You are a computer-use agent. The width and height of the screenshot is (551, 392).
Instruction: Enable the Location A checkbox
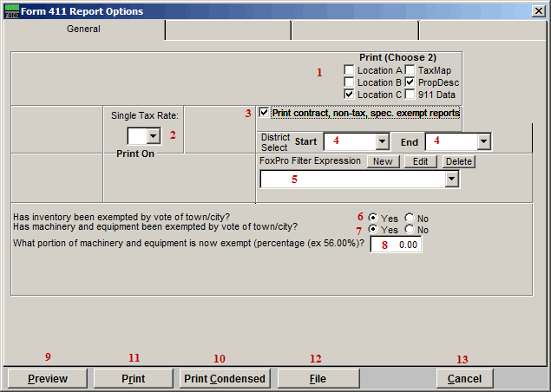tap(349, 69)
